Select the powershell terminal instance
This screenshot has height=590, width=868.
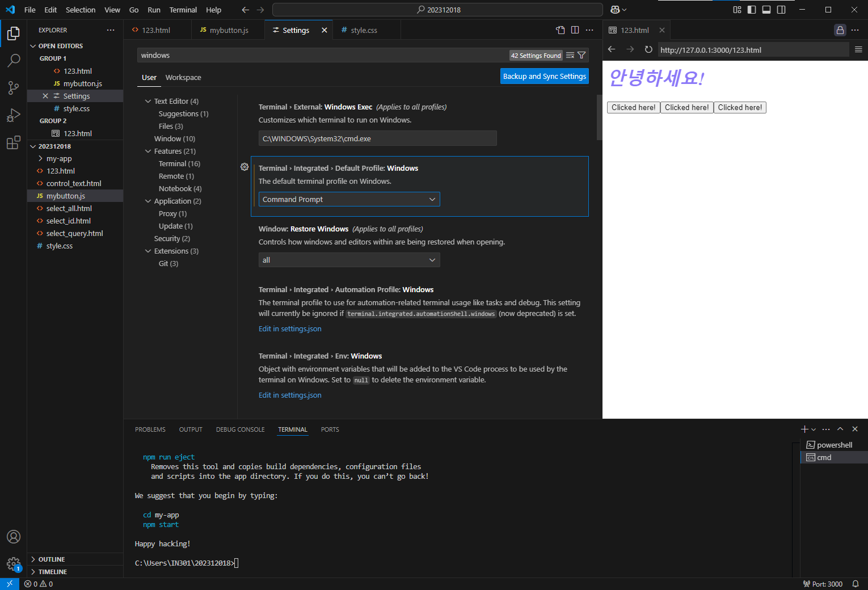(834, 445)
